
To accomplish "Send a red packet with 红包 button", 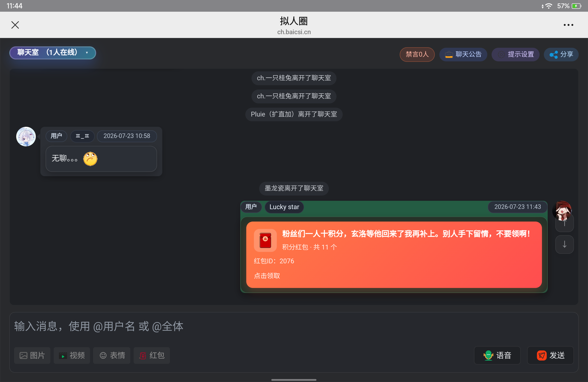I will coord(152,355).
